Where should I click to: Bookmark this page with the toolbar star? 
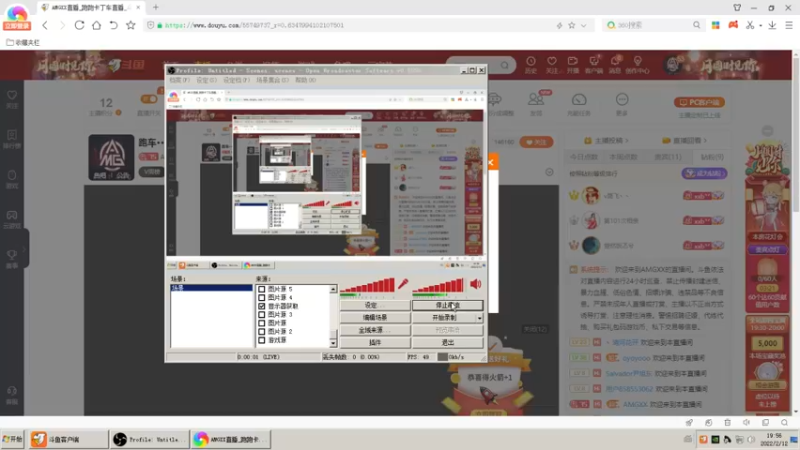pos(131,25)
